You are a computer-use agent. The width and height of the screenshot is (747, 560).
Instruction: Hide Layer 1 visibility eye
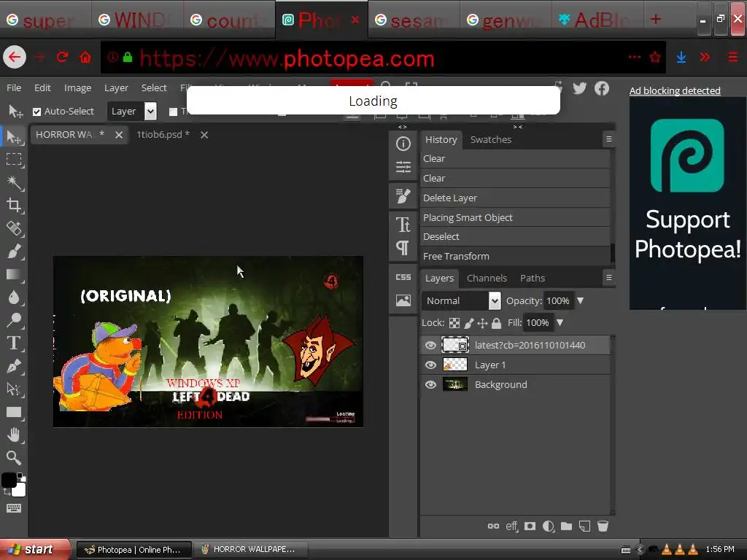click(430, 365)
